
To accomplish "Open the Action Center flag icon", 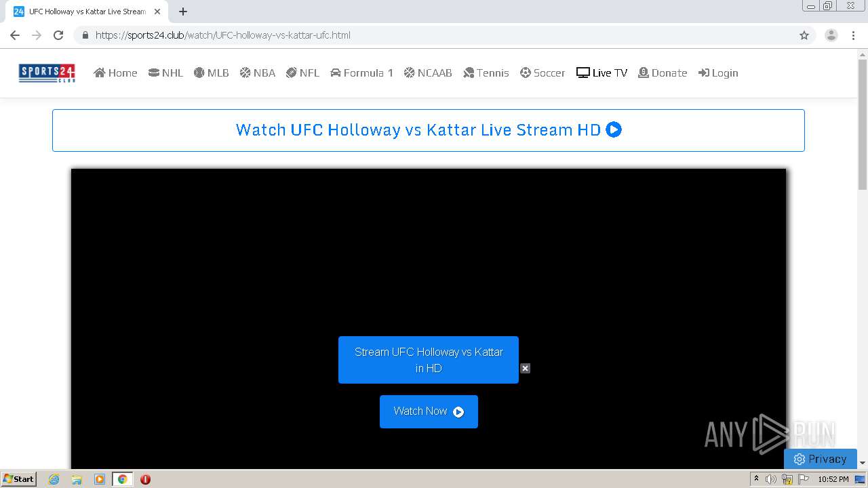I will pyautogui.click(x=804, y=479).
